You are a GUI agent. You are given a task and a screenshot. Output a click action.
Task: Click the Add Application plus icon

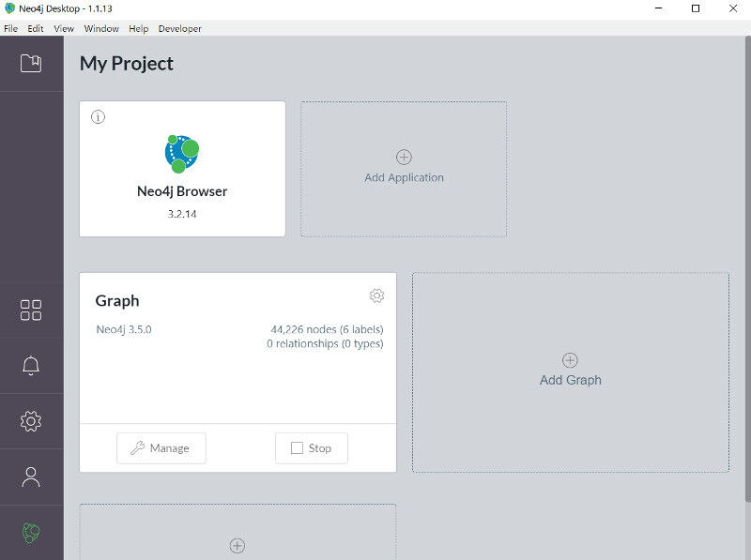coord(404,157)
